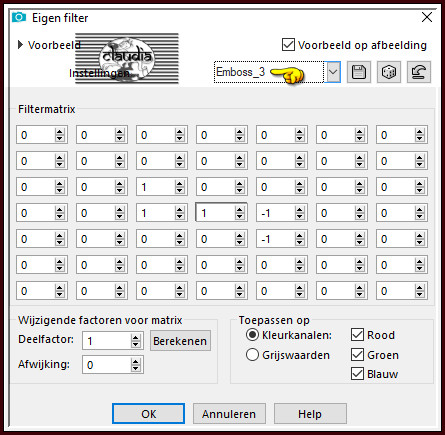The image size is (445, 435).
Task: Decrement the row 3 column 3 matrix cell (1)
Action: (179, 190)
